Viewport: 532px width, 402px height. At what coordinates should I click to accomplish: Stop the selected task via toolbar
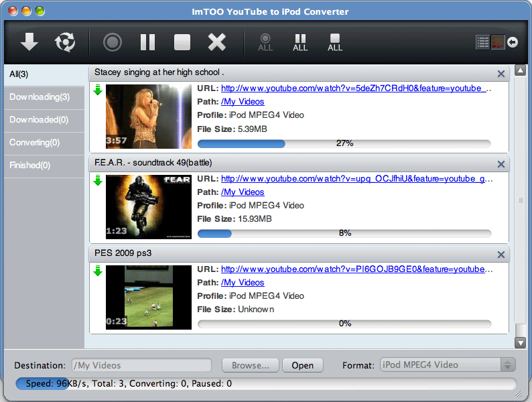click(182, 42)
